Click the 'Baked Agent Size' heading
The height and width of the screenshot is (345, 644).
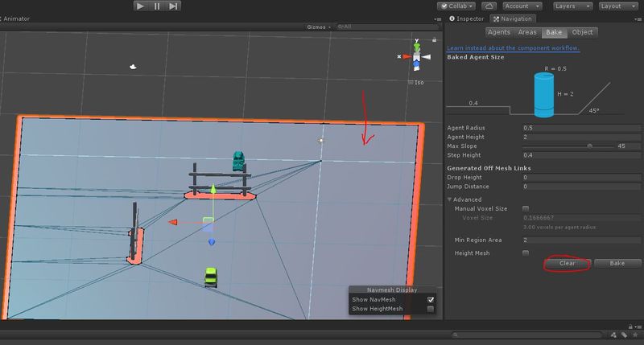click(x=476, y=57)
